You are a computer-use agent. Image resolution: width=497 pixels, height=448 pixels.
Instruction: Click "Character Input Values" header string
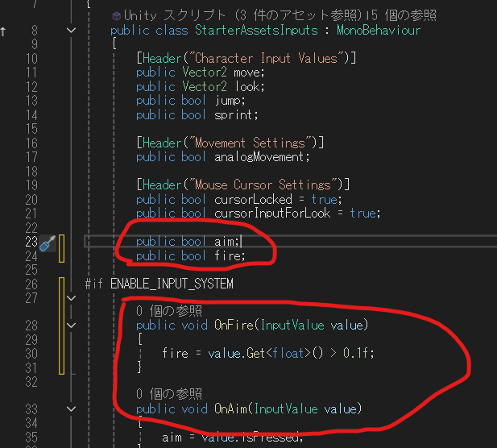tap(266, 58)
